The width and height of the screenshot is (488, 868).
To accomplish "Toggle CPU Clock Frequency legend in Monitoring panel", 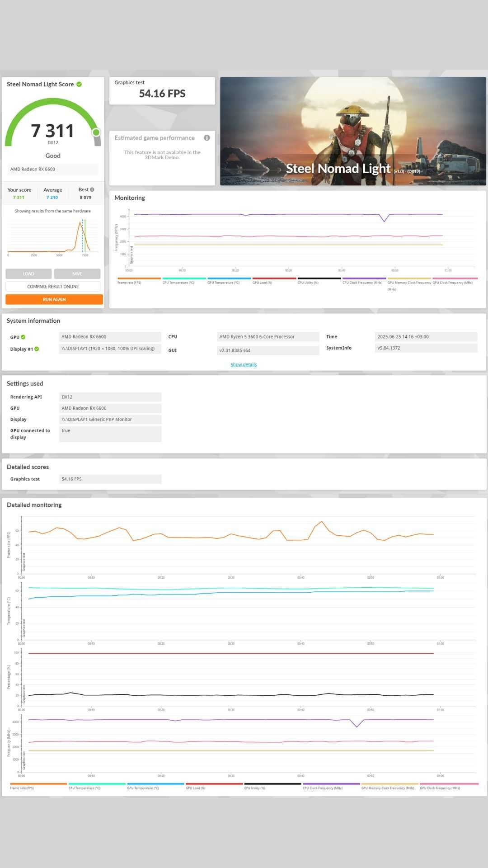I will tap(364, 281).
